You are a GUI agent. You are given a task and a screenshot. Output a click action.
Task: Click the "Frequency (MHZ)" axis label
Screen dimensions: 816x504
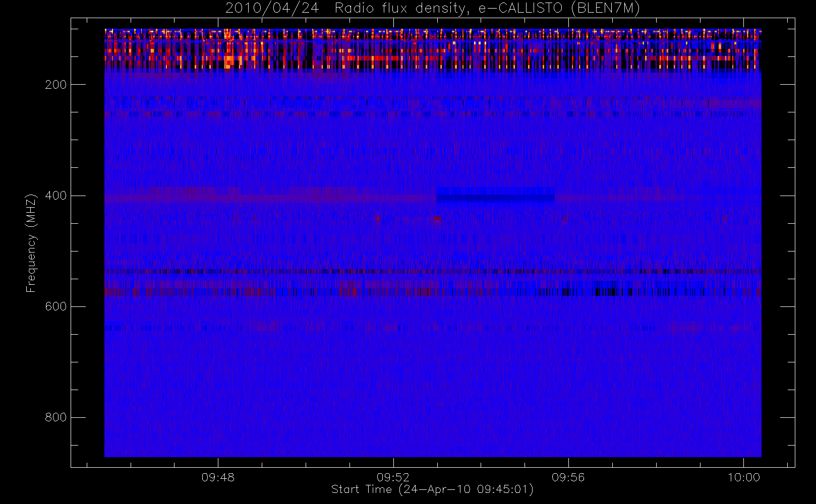pos(31,243)
